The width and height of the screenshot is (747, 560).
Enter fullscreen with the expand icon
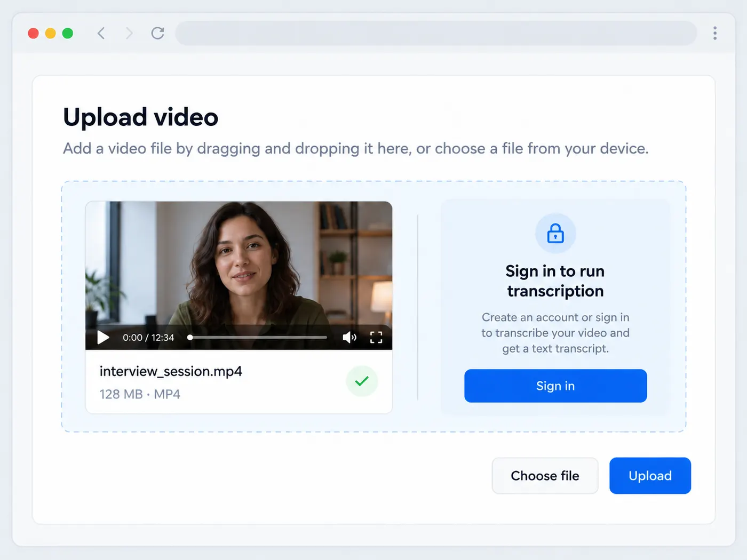tap(376, 337)
